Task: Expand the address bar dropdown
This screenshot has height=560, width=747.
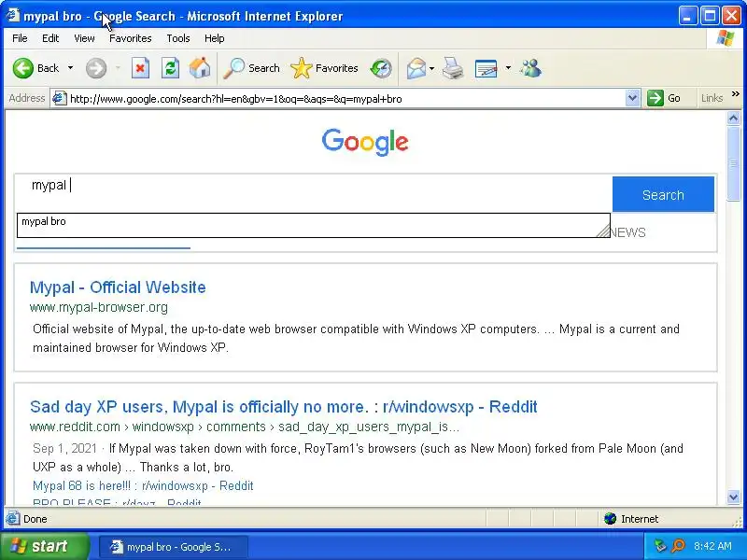Action: click(632, 99)
